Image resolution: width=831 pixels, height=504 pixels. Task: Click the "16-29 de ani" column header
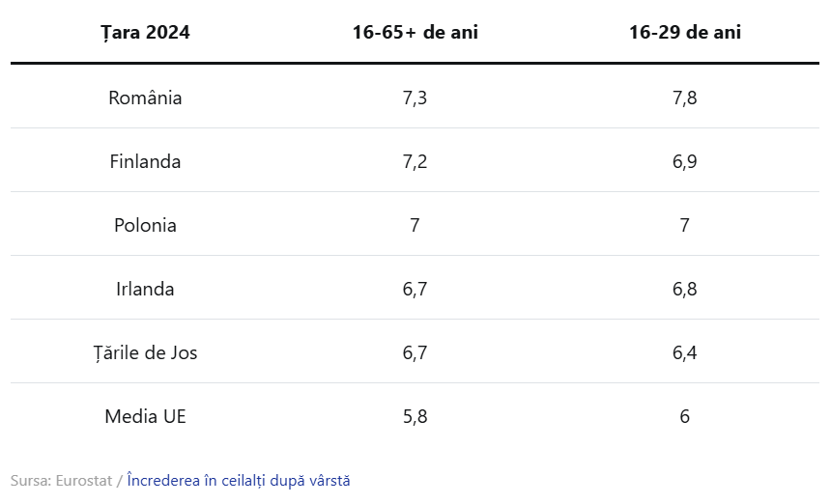(x=684, y=32)
